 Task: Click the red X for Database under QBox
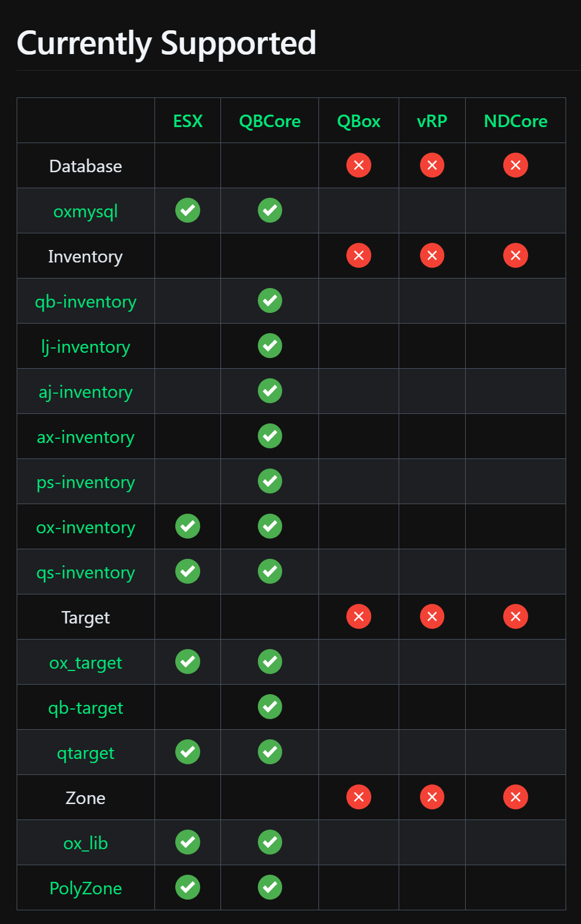[359, 165]
